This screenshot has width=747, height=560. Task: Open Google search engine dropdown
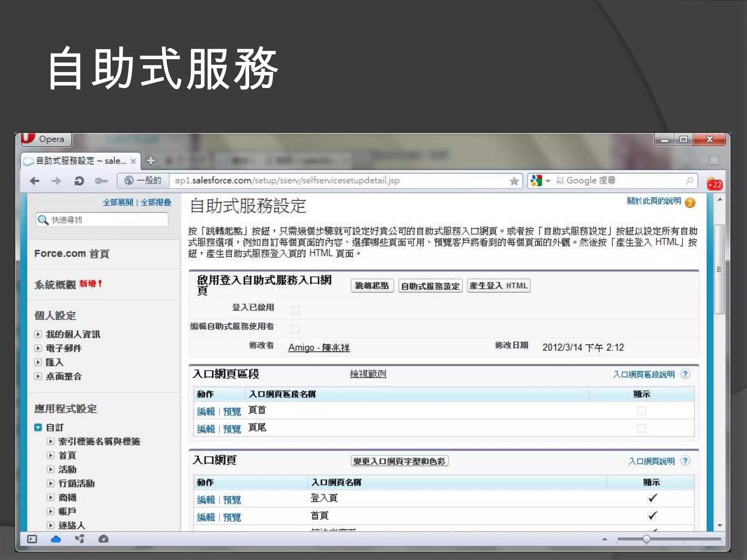pyautogui.click(x=547, y=181)
